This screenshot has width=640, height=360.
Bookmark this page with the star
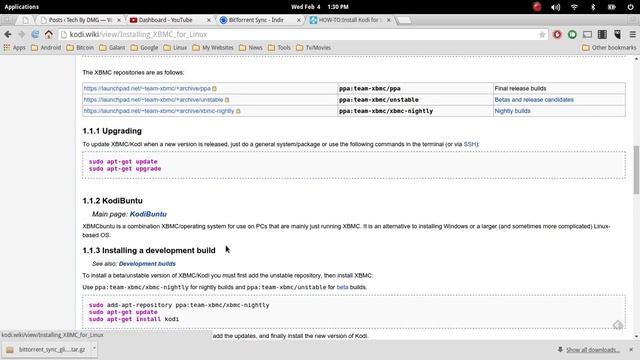(542, 35)
